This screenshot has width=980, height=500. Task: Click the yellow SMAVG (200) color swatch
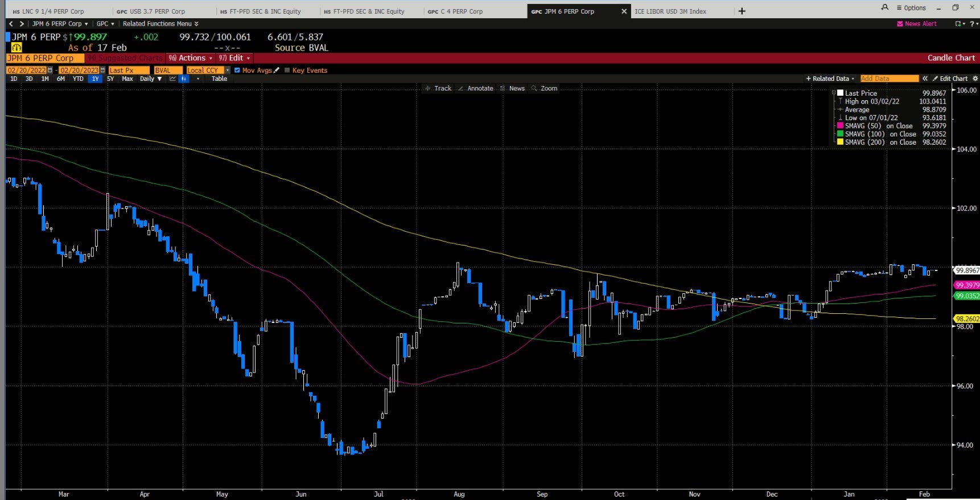tap(840, 142)
